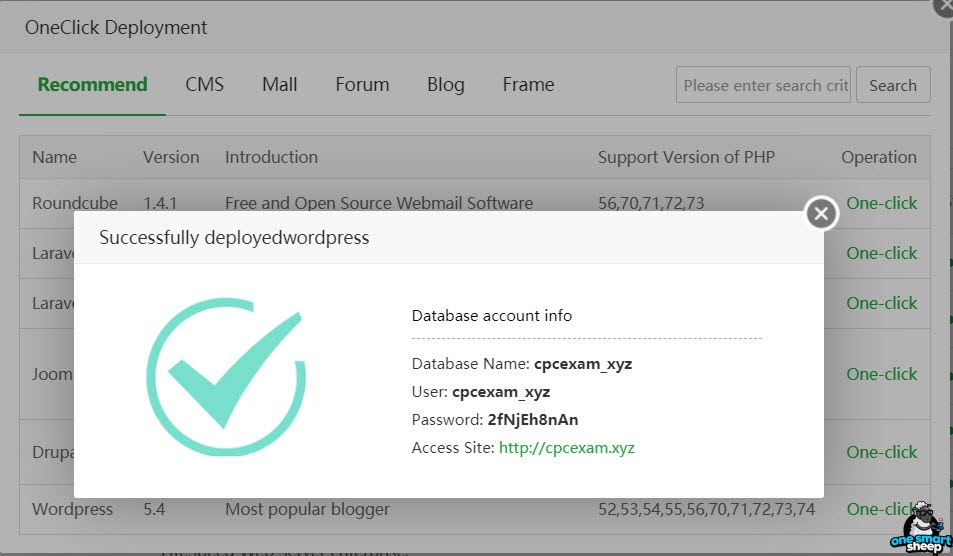Open the Forum tab
Image resolution: width=953 pixels, height=556 pixels.
[362, 84]
